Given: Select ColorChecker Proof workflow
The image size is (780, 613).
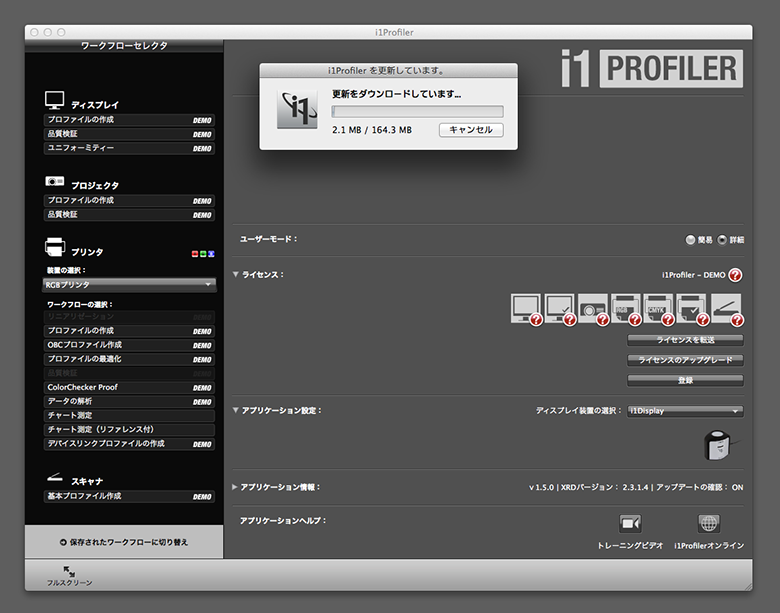Looking at the screenshot, I should [x=129, y=387].
